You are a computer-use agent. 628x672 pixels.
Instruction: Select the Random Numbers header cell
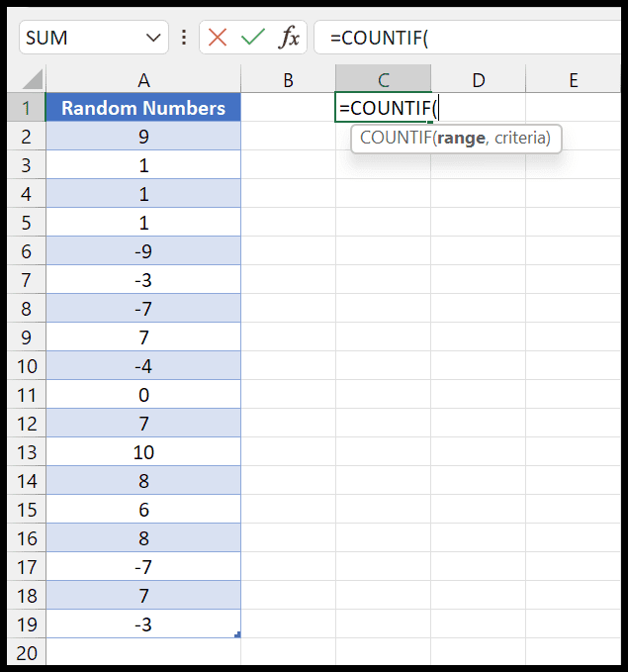click(143, 107)
